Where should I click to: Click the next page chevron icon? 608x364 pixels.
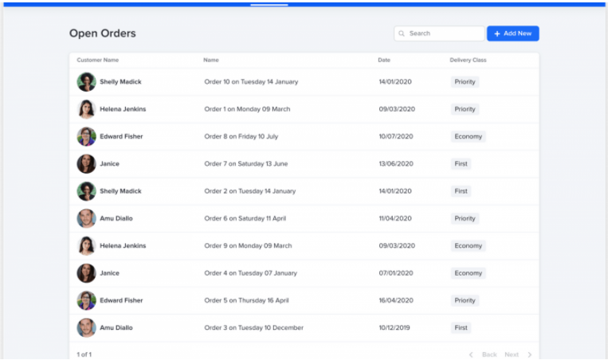[x=530, y=354]
